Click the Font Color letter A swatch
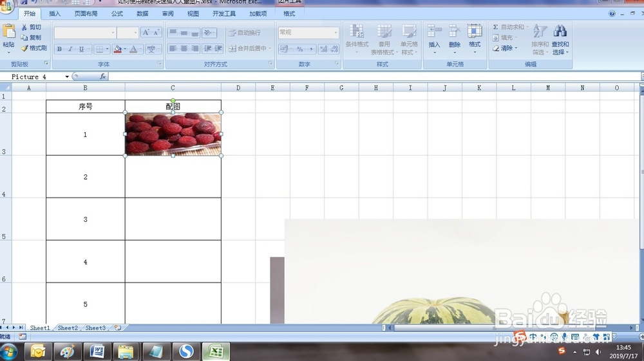This screenshot has width=644, height=361. (133, 49)
